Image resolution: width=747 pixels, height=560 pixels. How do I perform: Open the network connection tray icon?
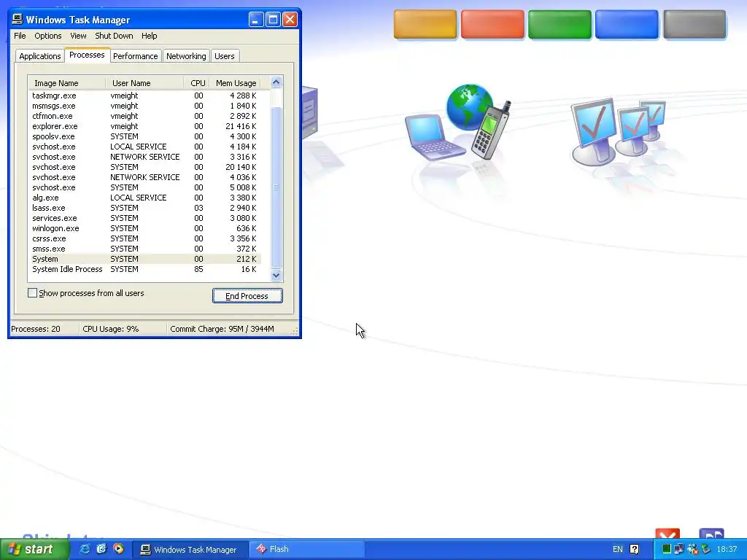679,549
